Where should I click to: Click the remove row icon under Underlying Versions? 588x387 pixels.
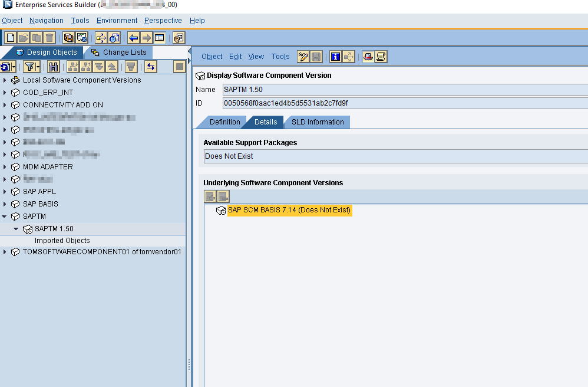pos(223,196)
